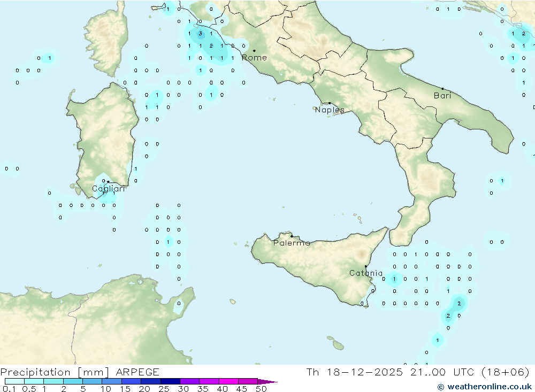
Task: Select the 25–30 mm legend color
Action: pos(170,381)
